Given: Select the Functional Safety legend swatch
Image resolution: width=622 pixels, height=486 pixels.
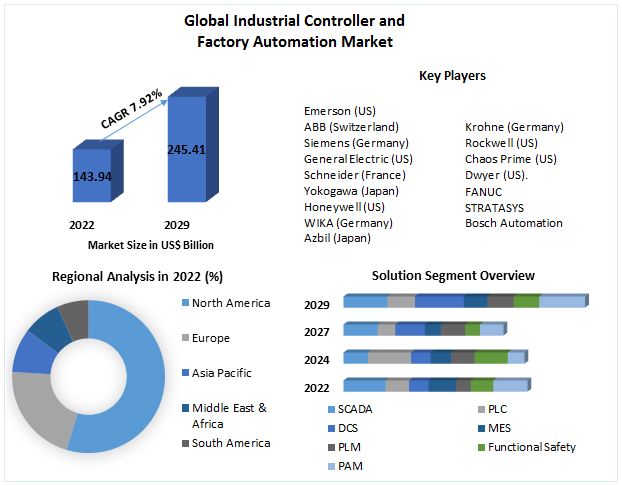Looking at the screenshot, I should point(480,447).
